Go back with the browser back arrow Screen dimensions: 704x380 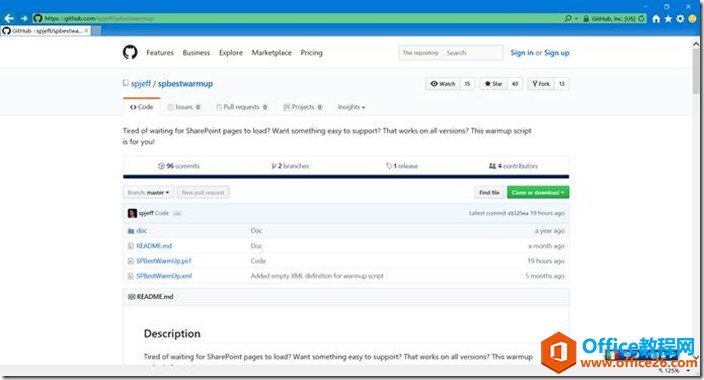pos(9,18)
